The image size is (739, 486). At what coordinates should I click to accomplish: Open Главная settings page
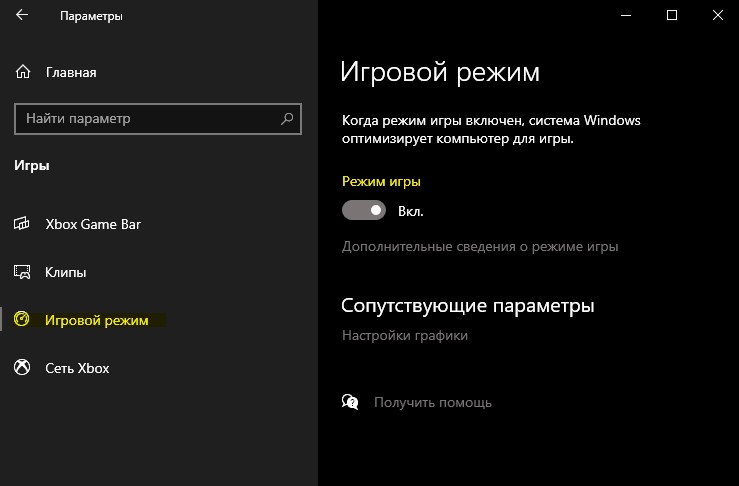71,73
